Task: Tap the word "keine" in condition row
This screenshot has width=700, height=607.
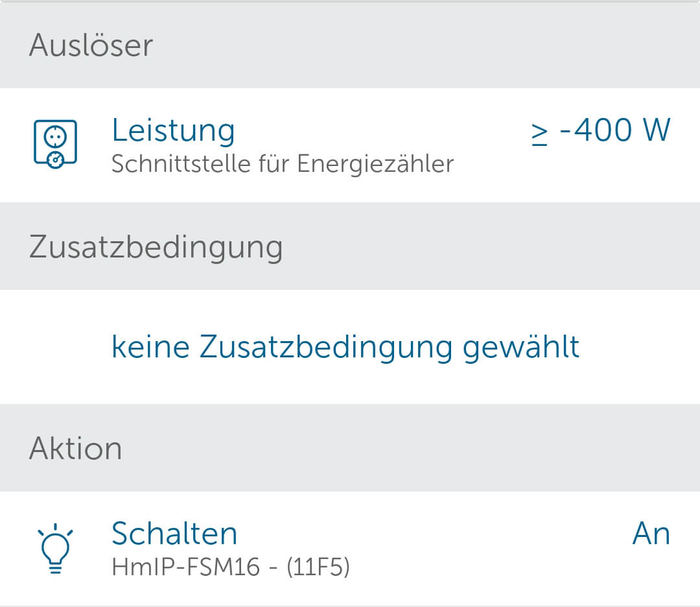Action: coord(150,346)
